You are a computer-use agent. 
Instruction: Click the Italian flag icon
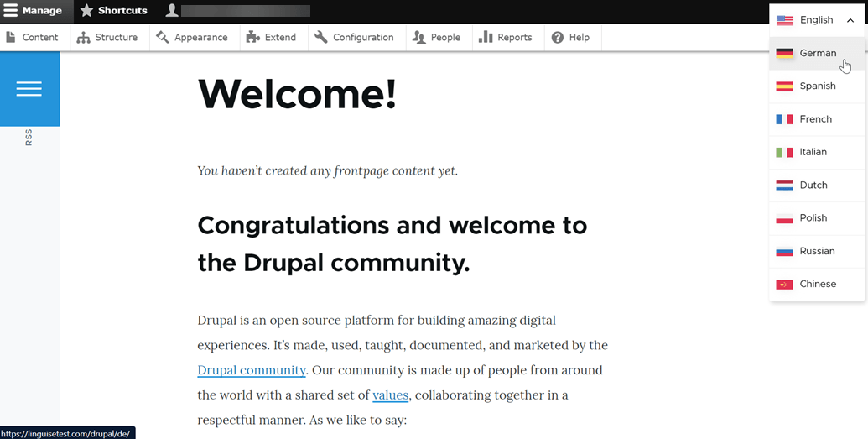click(784, 153)
